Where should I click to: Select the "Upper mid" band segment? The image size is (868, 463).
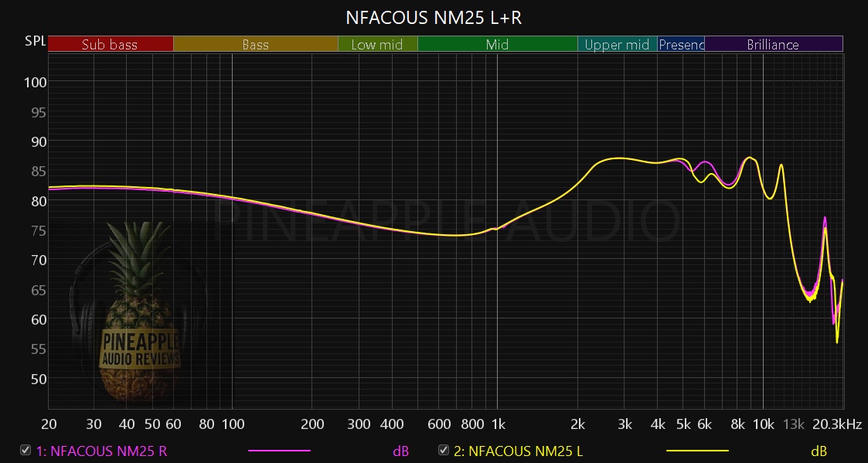point(617,45)
